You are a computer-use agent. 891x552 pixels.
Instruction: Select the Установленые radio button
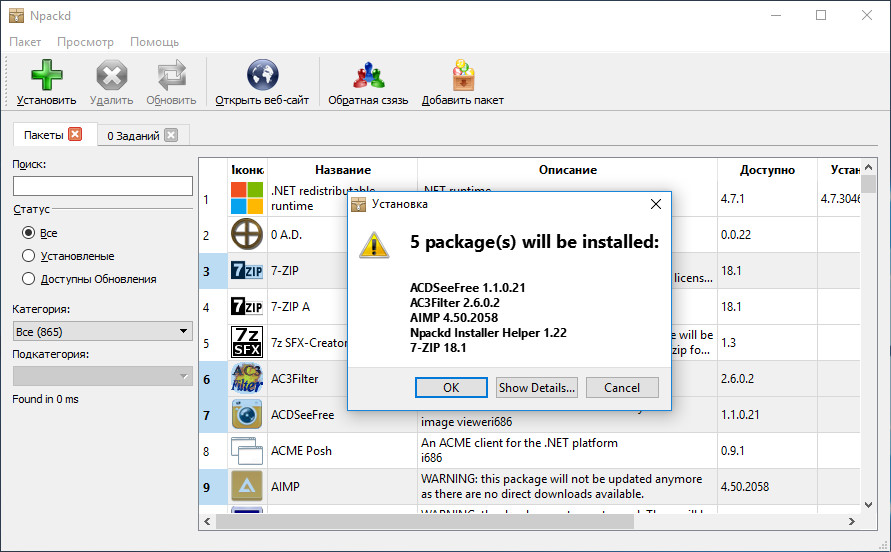tap(28, 256)
